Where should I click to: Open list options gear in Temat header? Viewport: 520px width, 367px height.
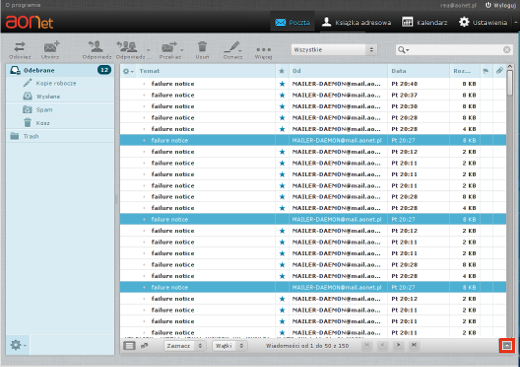click(x=128, y=71)
